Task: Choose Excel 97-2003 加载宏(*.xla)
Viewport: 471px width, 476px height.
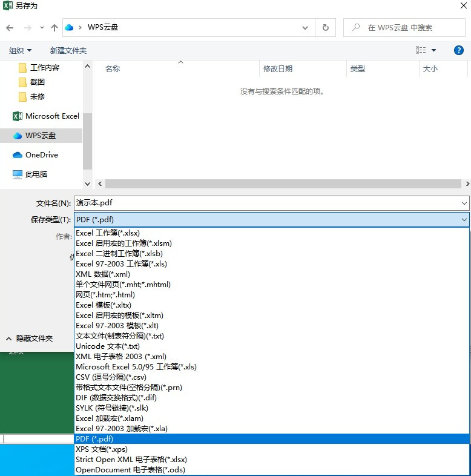Action: pyautogui.click(x=272, y=429)
